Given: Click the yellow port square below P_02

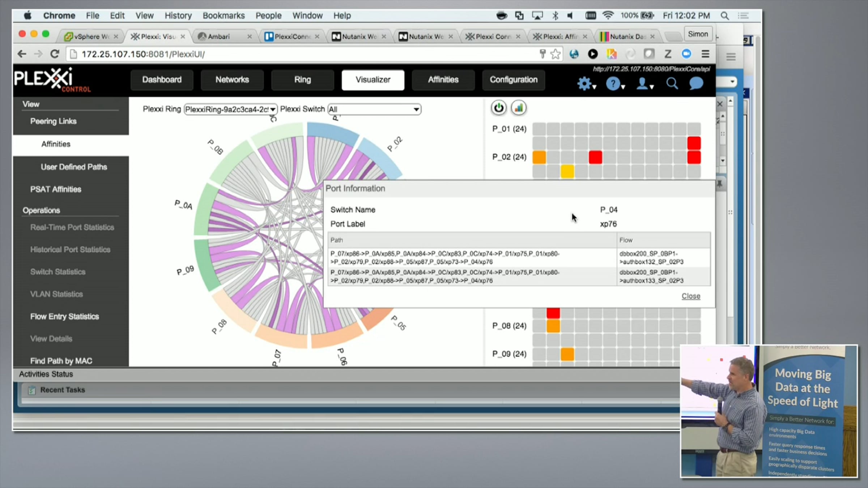Looking at the screenshot, I should click(x=567, y=172).
